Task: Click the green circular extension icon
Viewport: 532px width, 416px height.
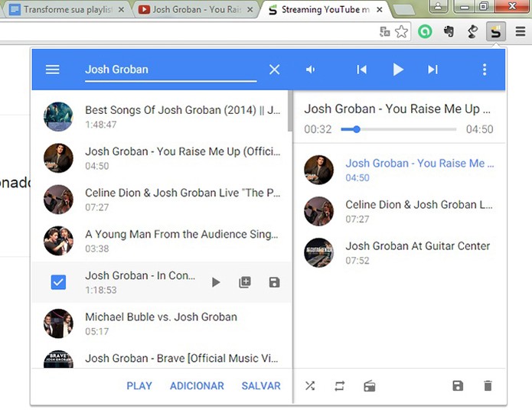Action: 425,32
